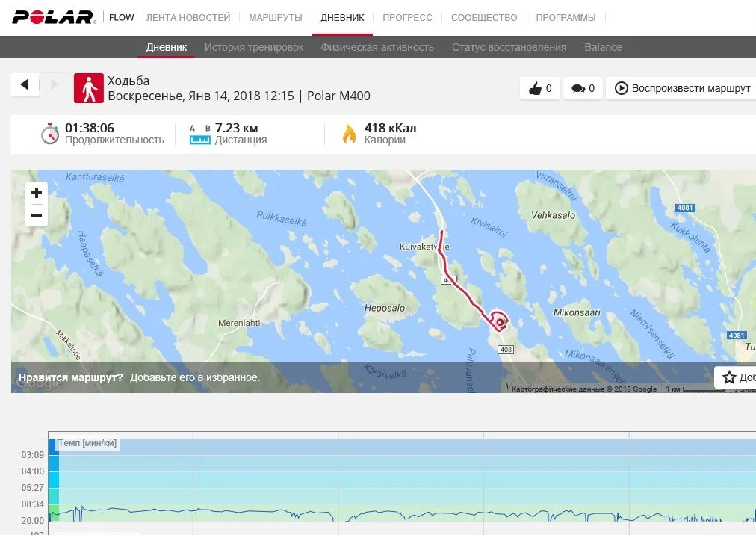Click Heposalo island label on map
Image resolution: width=756 pixels, height=535 pixels.
point(385,308)
